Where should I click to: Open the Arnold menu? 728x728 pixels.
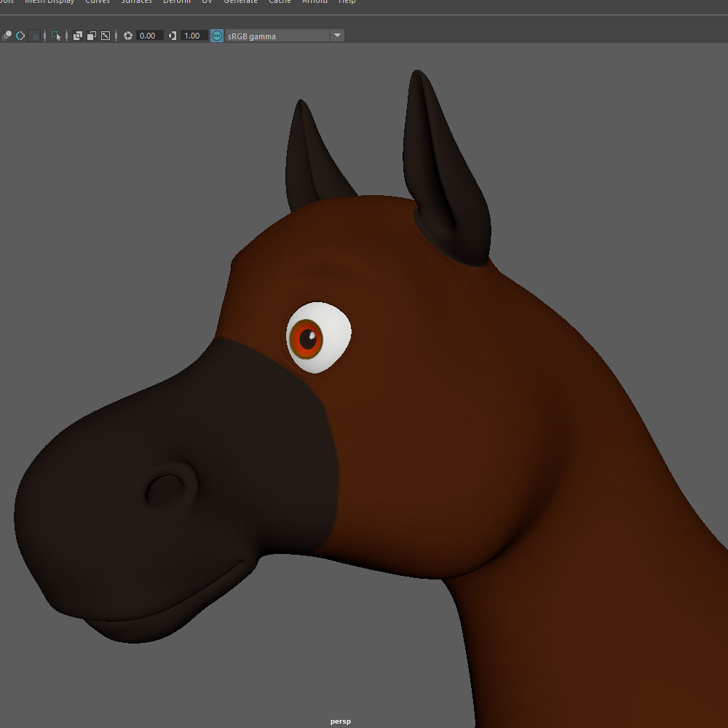point(314,2)
